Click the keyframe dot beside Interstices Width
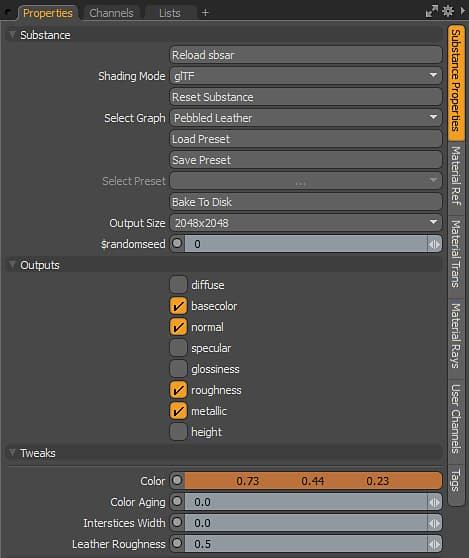 [177, 523]
